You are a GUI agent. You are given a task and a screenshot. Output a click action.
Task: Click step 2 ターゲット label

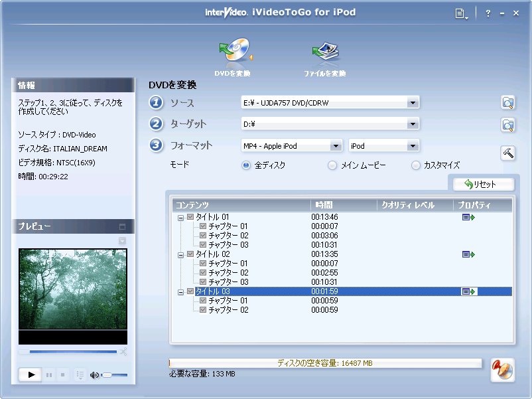(x=188, y=124)
